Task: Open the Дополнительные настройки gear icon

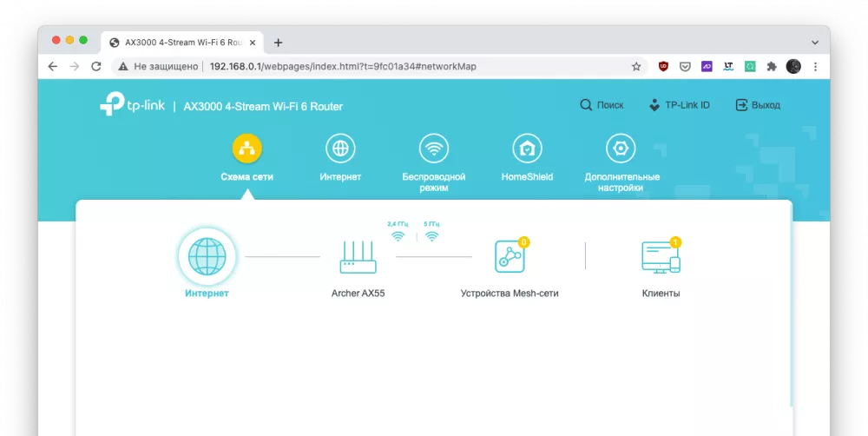Action: (x=621, y=149)
